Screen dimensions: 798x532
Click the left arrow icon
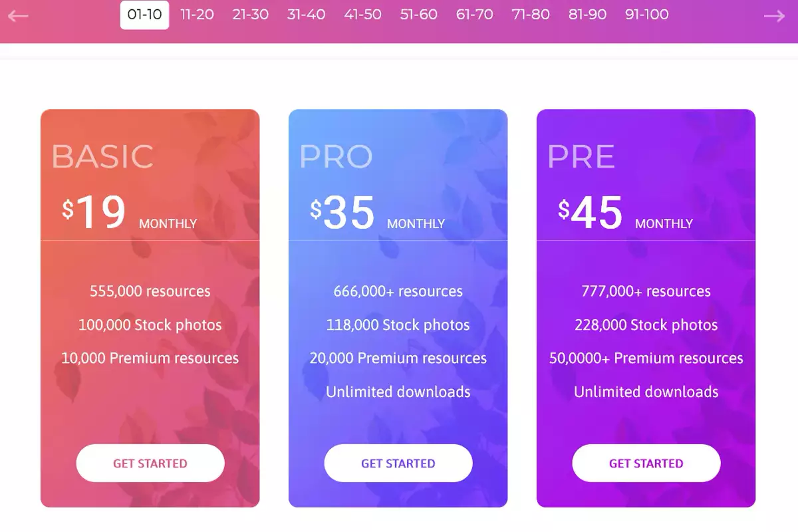click(x=18, y=15)
